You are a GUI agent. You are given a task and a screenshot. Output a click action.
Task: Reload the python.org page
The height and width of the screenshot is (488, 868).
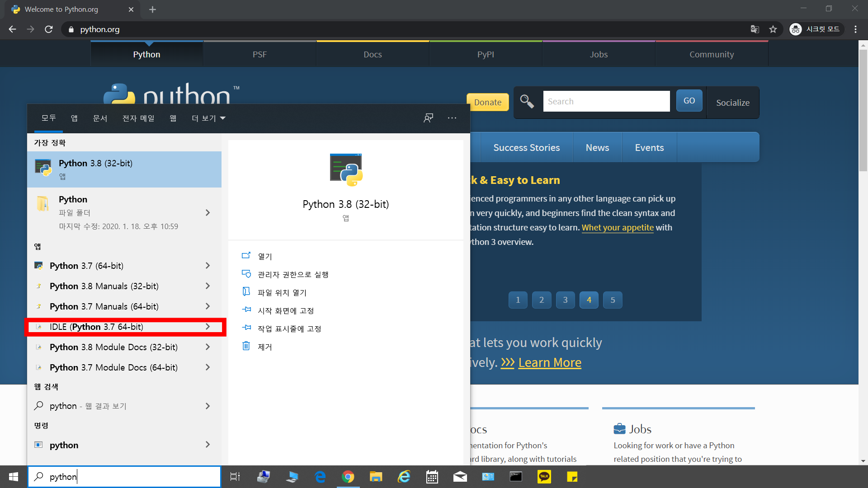tap(49, 29)
